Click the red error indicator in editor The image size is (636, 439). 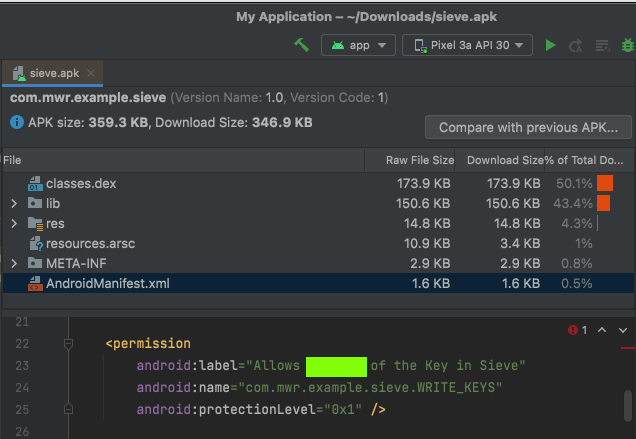point(573,329)
